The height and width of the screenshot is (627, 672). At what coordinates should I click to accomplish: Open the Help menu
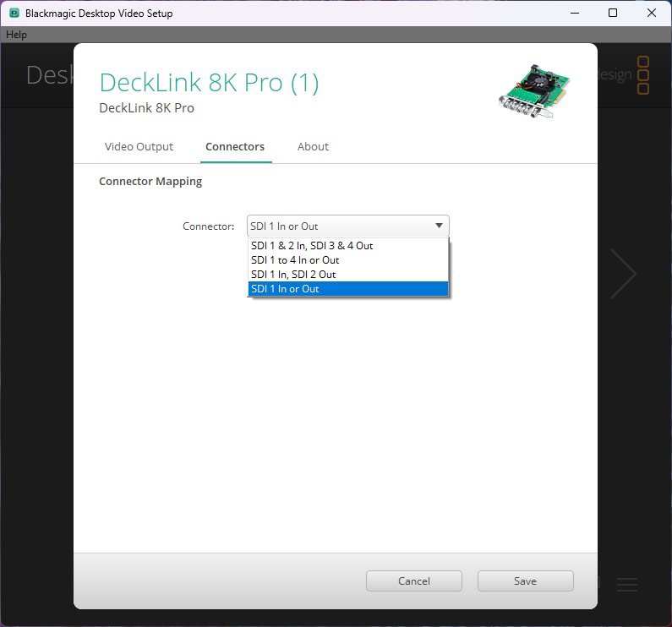(16, 35)
